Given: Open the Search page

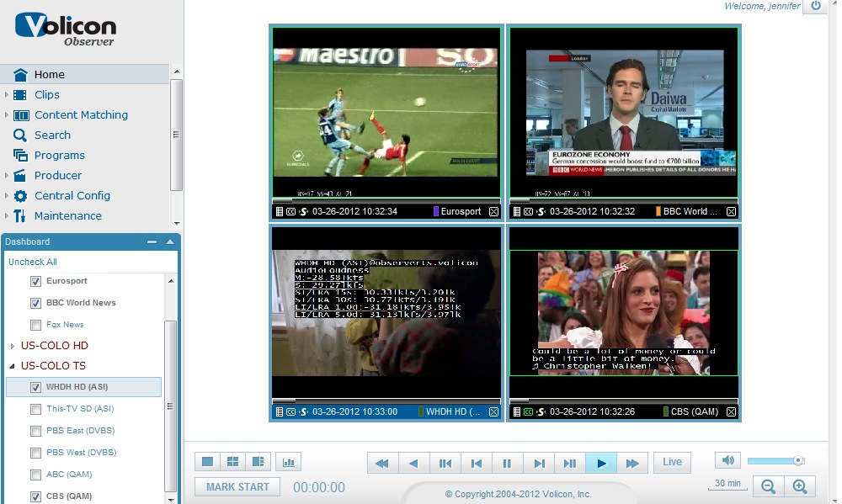Looking at the screenshot, I should (x=52, y=135).
